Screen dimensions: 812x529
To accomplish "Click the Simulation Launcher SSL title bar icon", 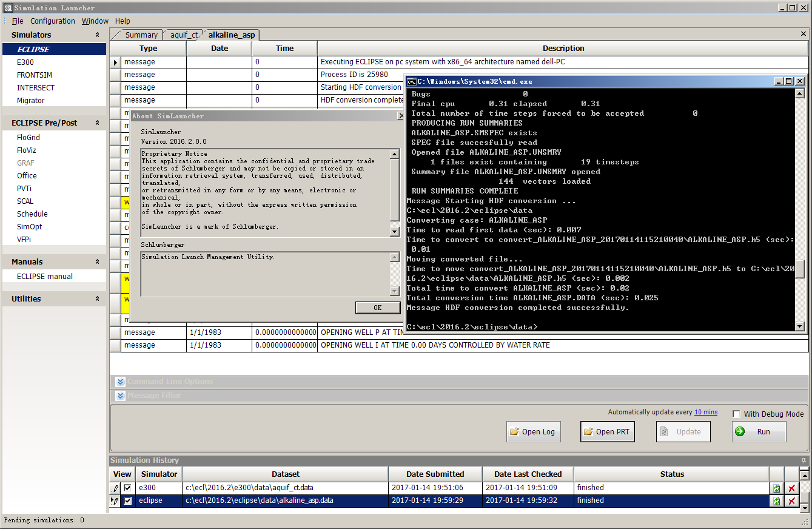I will 8,8.
